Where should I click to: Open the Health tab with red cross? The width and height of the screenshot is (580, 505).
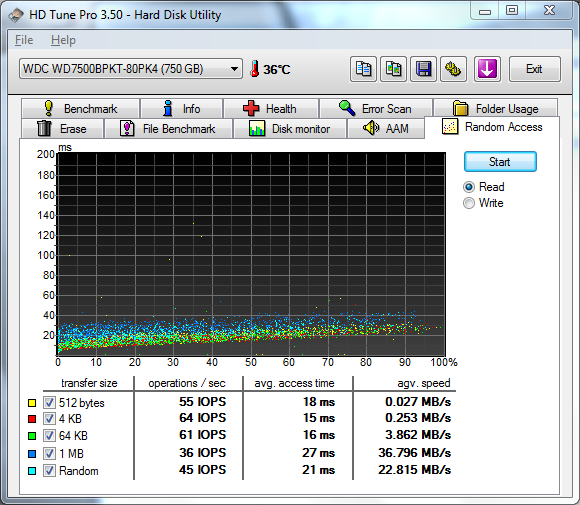point(271,109)
